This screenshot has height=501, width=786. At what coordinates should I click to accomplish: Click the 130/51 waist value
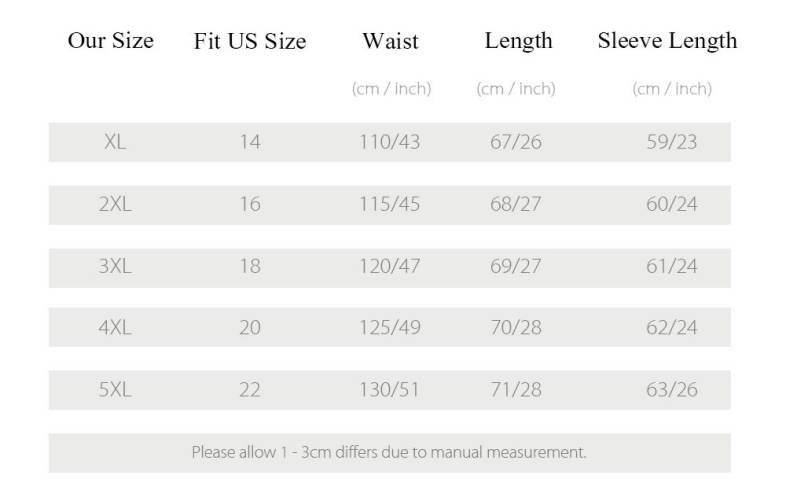pyautogui.click(x=390, y=389)
